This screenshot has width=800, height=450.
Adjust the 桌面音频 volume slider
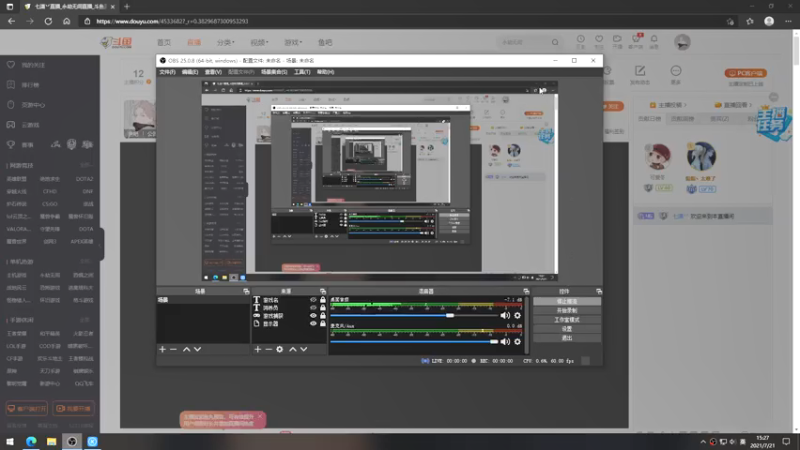tap(414, 315)
